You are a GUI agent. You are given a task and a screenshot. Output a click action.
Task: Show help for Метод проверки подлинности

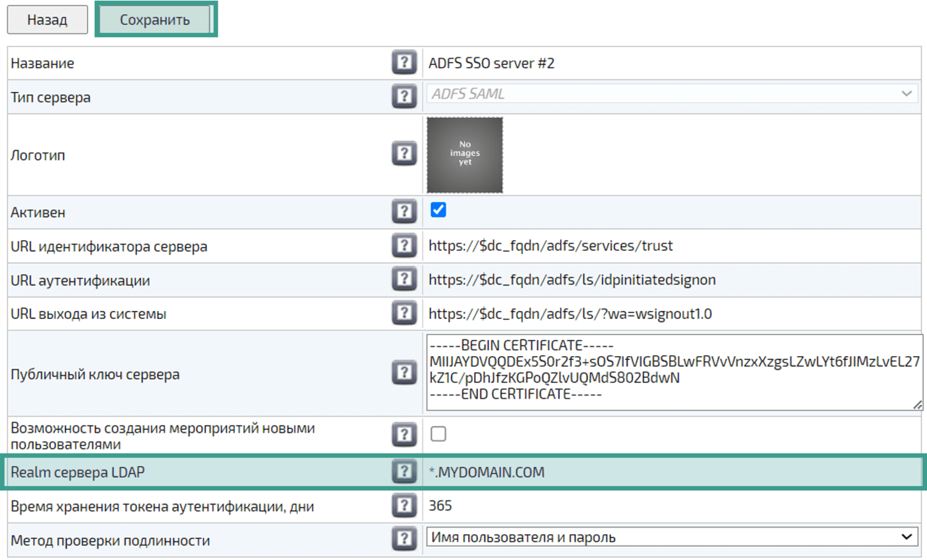point(403,539)
